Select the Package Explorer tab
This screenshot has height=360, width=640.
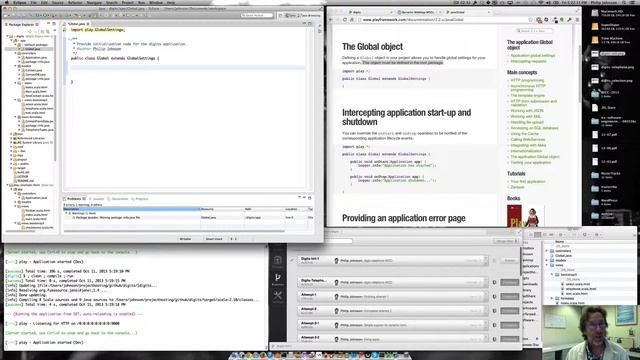[22, 24]
